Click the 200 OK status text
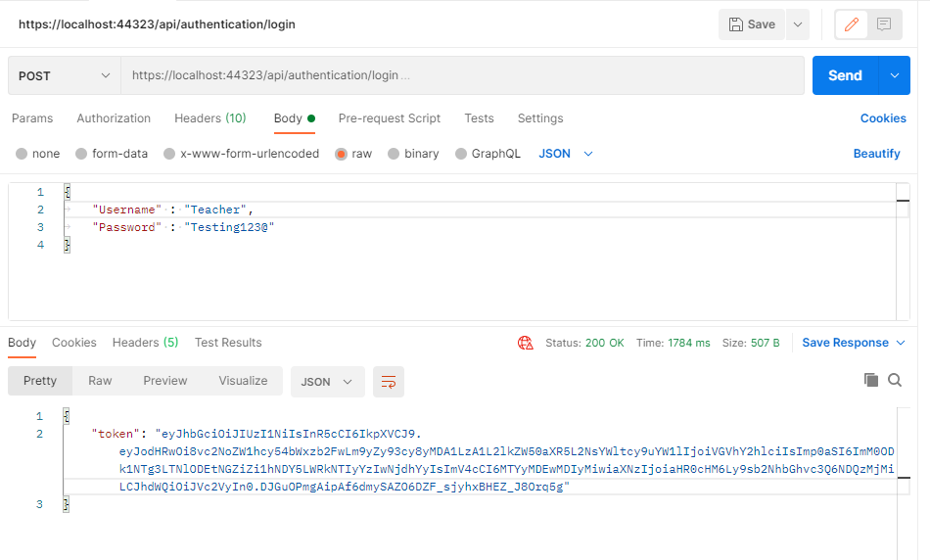This screenshot has width=930, height=560. [x=604, y=343]
